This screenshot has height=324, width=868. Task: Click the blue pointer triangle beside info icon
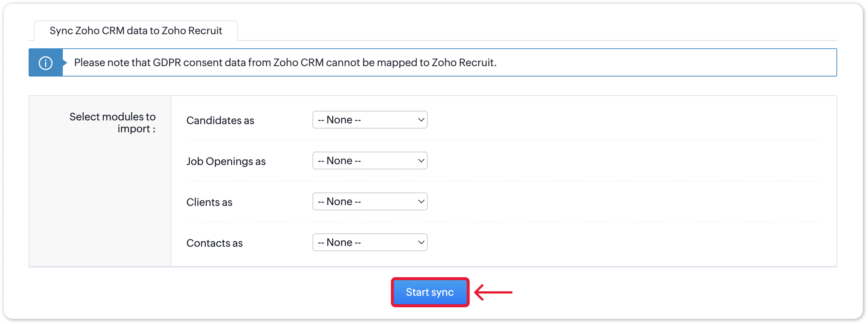coord(65,63)
